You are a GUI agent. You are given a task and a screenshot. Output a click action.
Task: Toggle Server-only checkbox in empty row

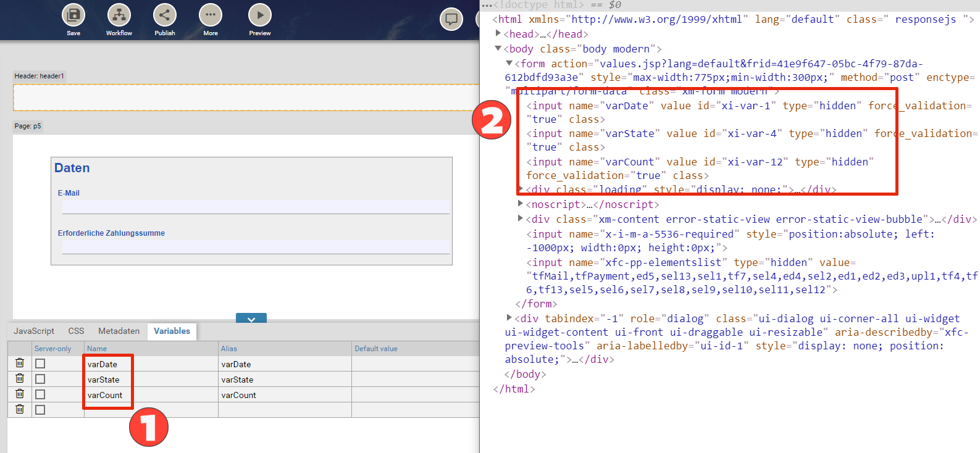click(40, 410)
